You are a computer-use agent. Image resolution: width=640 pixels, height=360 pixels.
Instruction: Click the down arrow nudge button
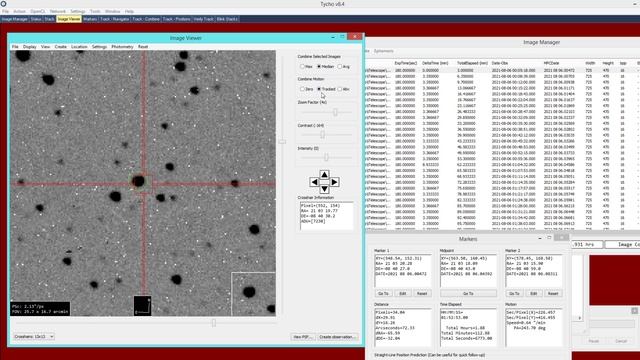[x=324, y=189]
